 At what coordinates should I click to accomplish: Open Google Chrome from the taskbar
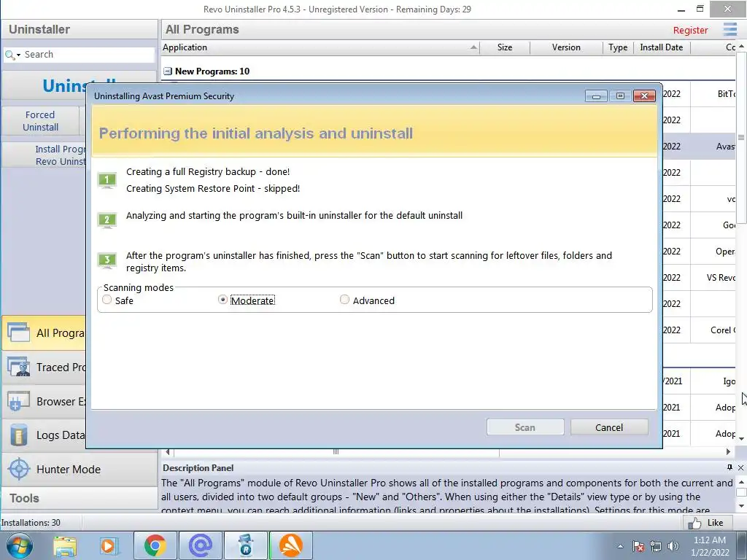click(x=155, y=545)
